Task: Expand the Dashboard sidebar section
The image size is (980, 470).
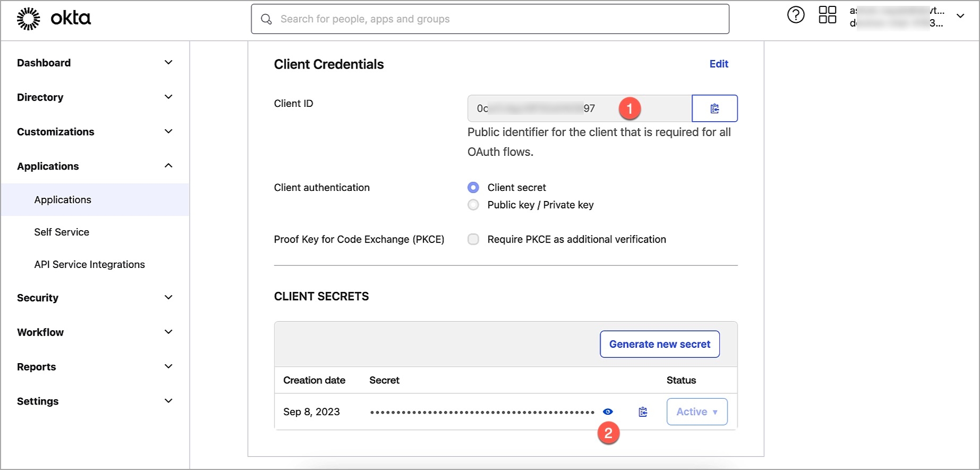Action: (168, 63)
